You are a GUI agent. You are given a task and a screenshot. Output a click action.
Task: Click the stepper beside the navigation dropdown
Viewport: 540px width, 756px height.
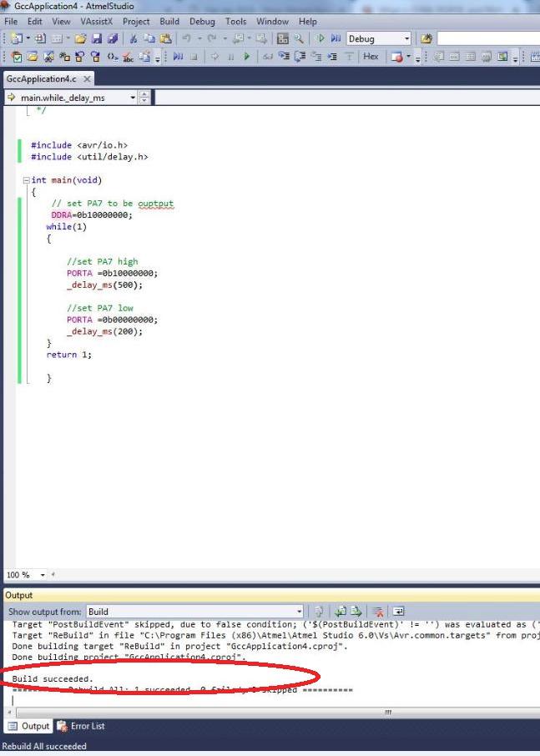pos(144,98)
